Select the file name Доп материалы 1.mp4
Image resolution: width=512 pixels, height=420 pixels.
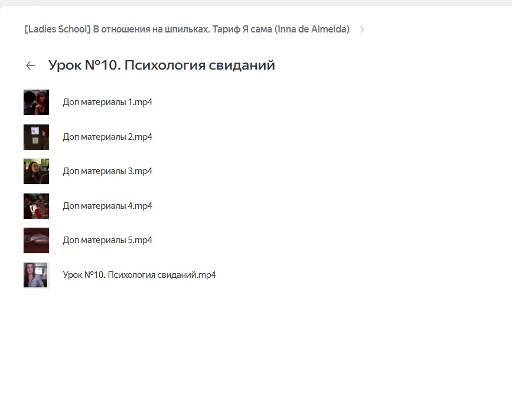pyautogui.click(x=107, y=102)
